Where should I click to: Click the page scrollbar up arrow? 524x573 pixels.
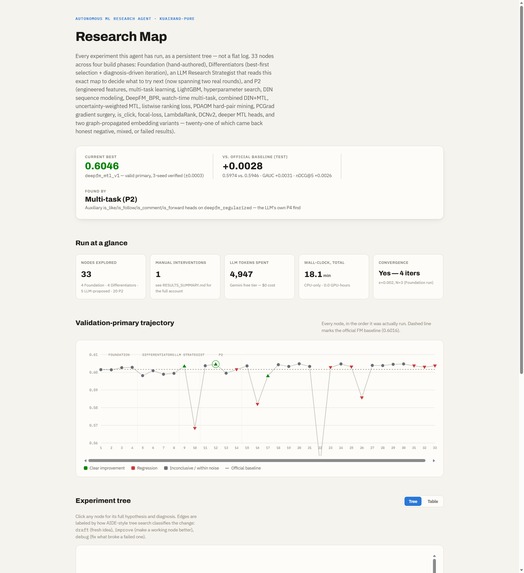click(x=521, y=3)
